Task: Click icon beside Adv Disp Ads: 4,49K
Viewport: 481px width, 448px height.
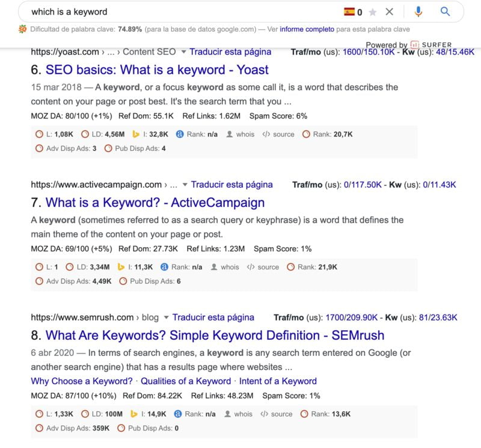Action: 39,281
